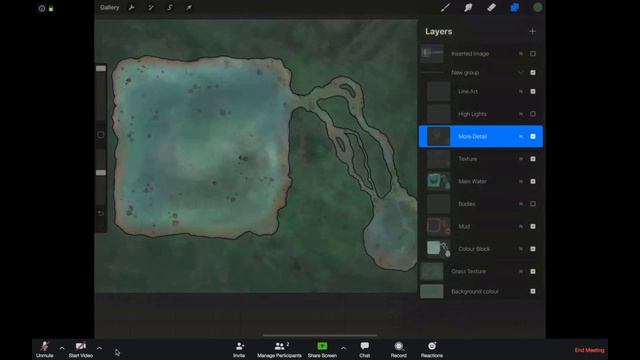Open Invite in Zoom toolbar
The height and width of the screenshot is (360, 640).
tap(239, 350)
